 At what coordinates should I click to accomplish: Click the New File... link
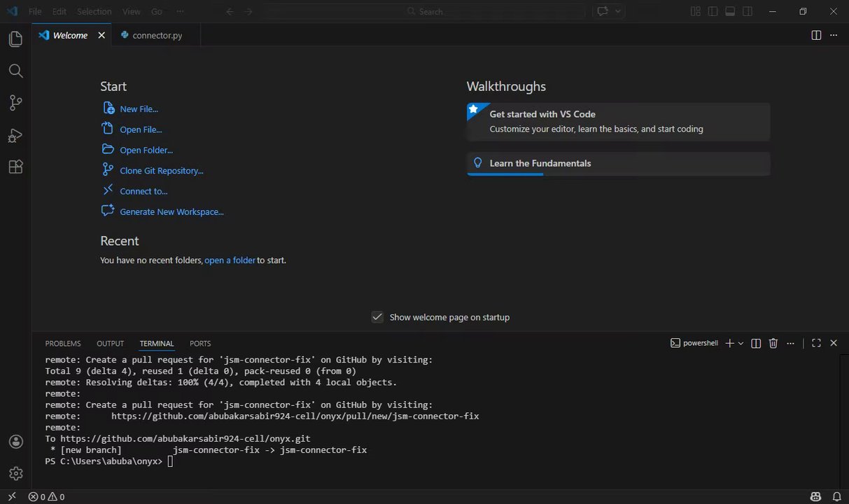click(139, 109)
